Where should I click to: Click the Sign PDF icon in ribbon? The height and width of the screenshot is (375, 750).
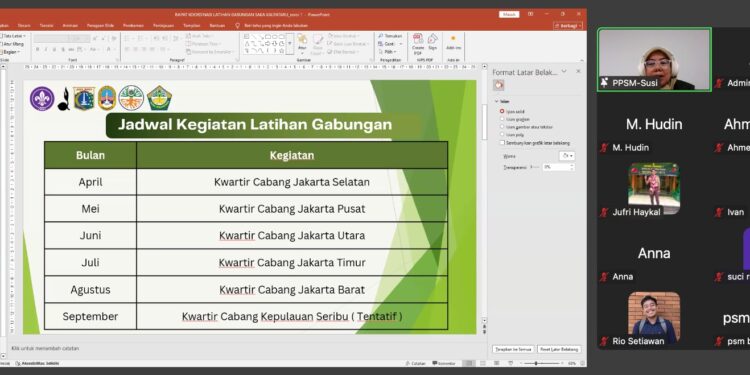click(432, 42)
